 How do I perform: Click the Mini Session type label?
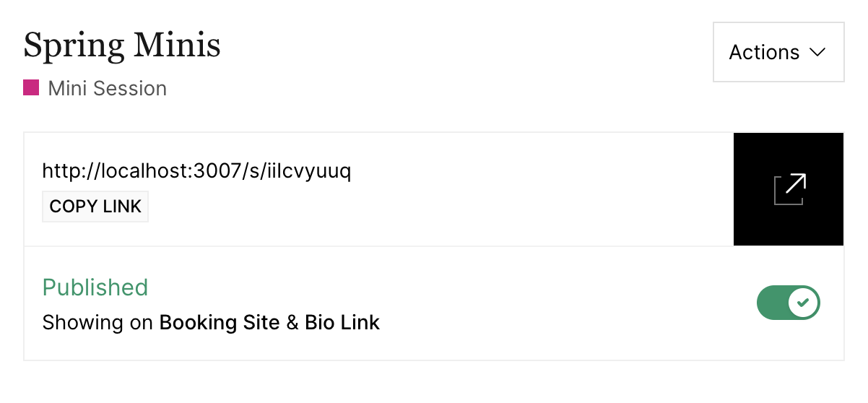[108, 89]
